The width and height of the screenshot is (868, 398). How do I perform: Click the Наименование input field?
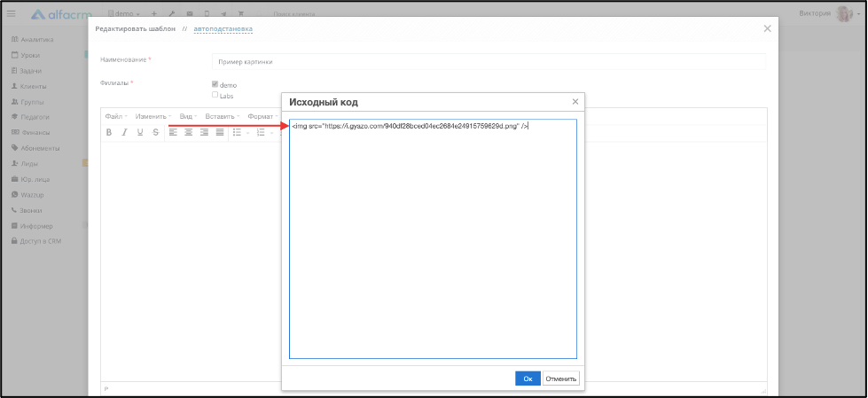click(489, 62)
